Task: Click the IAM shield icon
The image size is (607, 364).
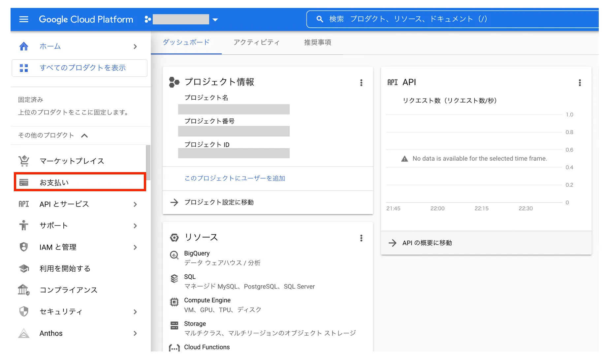Action: pos(24,247)
